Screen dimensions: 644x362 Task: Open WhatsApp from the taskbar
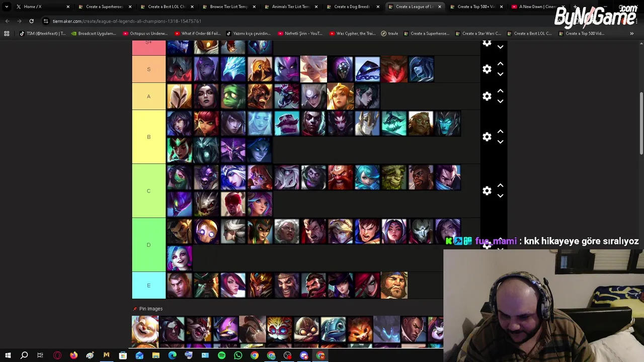point(238,356)
